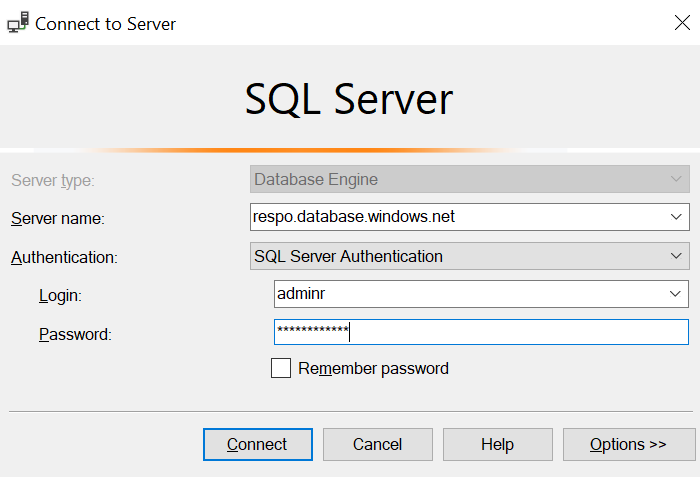Click the Connect to Server window icon
700x477 pixels.
point(17,24)
